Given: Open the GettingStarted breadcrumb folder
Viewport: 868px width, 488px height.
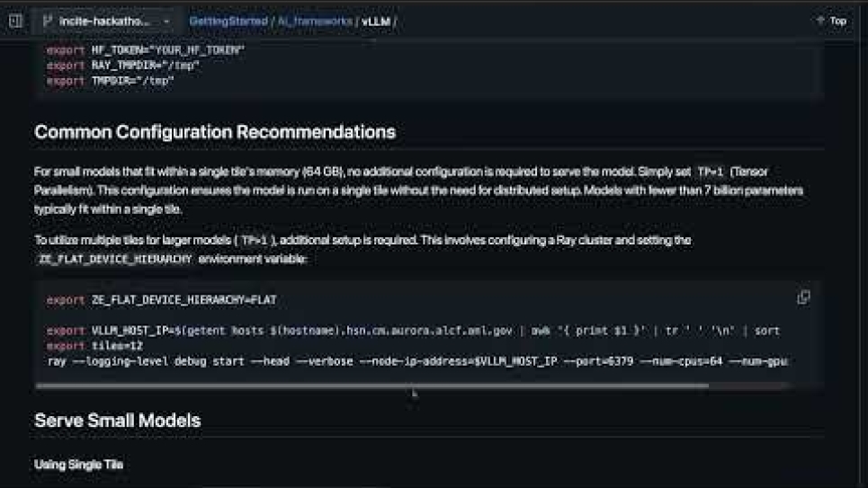Looking at the screenshot, I should (228, 21).
